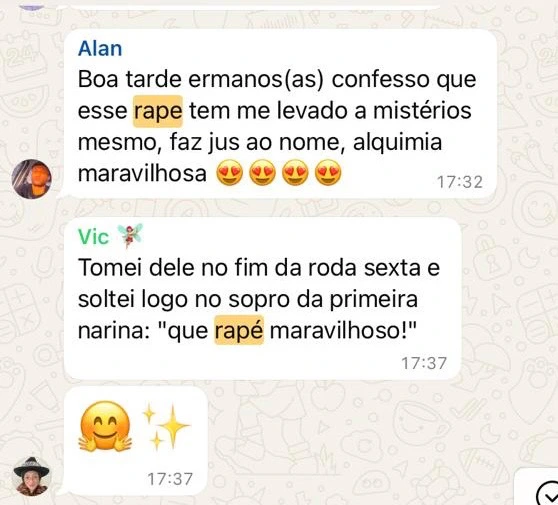The image size is (558, 505).
Task: Select the highlighted word rape in Alan's message
Action: click(158, 111)
